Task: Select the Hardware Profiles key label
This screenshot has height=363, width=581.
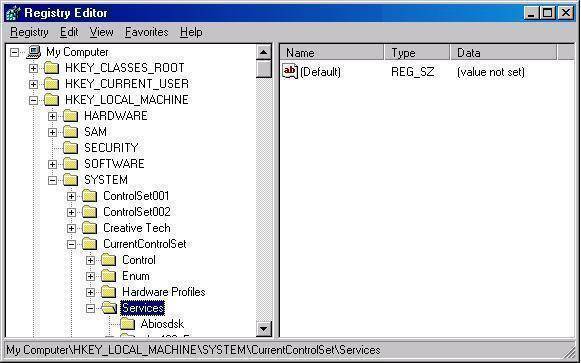Action: point(164,292)
